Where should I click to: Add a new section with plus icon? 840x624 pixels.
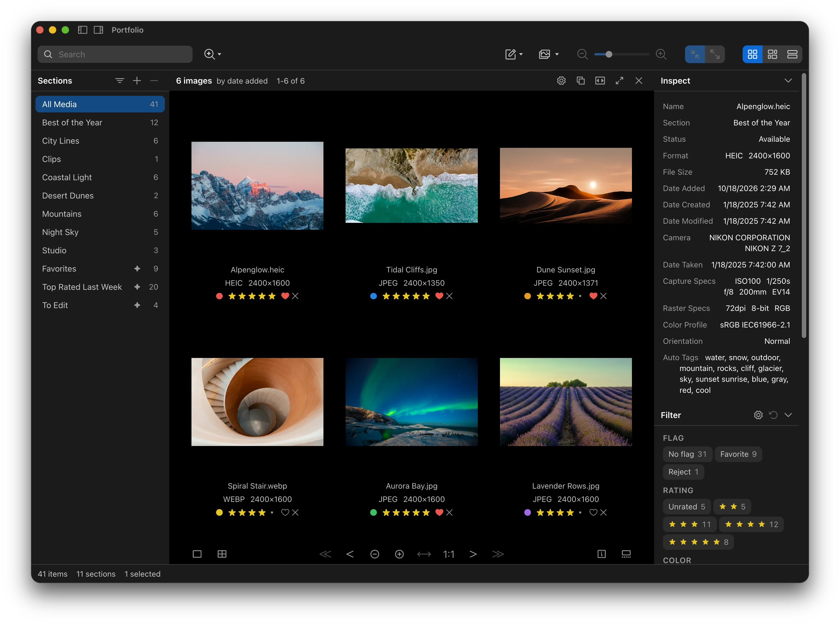click(x=137, y=81)
